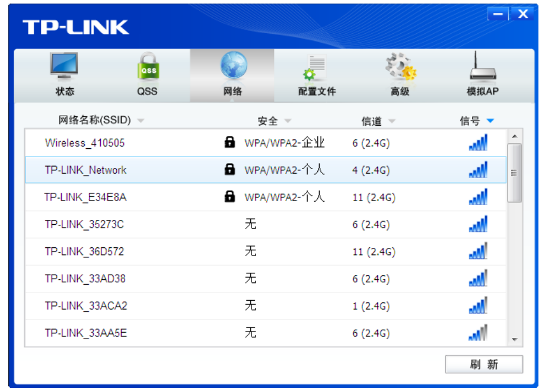Click the scrollbar up arrow

click(x=515, y=136)
